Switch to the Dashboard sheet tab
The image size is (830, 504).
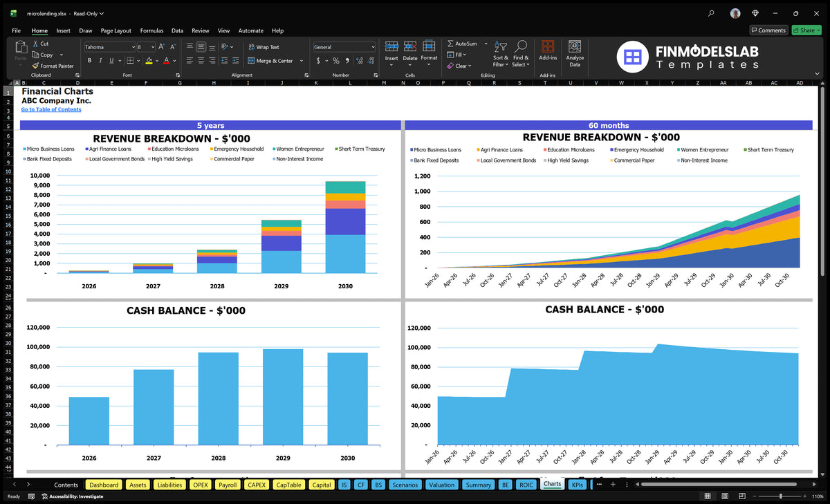click(104, 485)
